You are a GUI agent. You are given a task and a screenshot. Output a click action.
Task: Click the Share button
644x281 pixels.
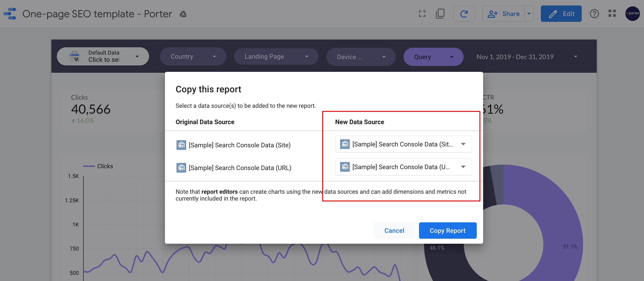tap(503, 14)
